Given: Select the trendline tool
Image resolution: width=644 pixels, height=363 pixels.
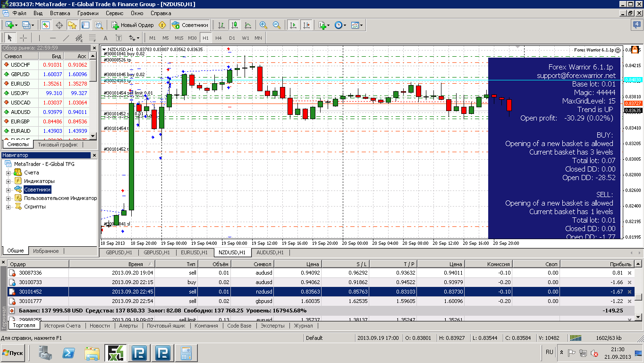Looking at the screenshot, I should pyautogui.click(x=66, y=38).
